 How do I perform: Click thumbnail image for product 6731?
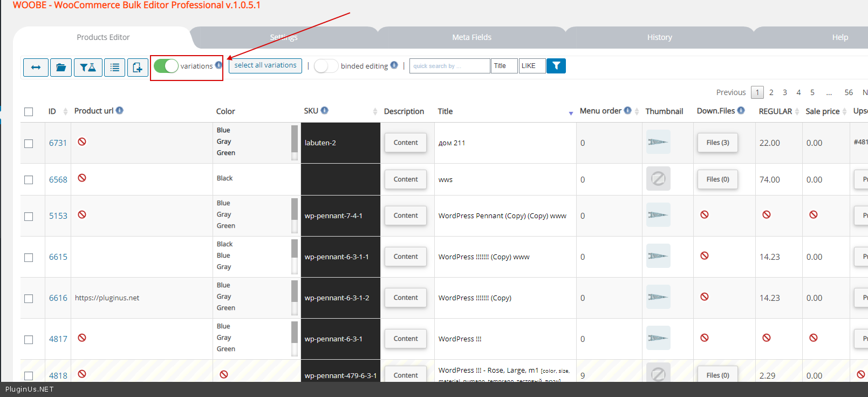[x=658, y=142]
